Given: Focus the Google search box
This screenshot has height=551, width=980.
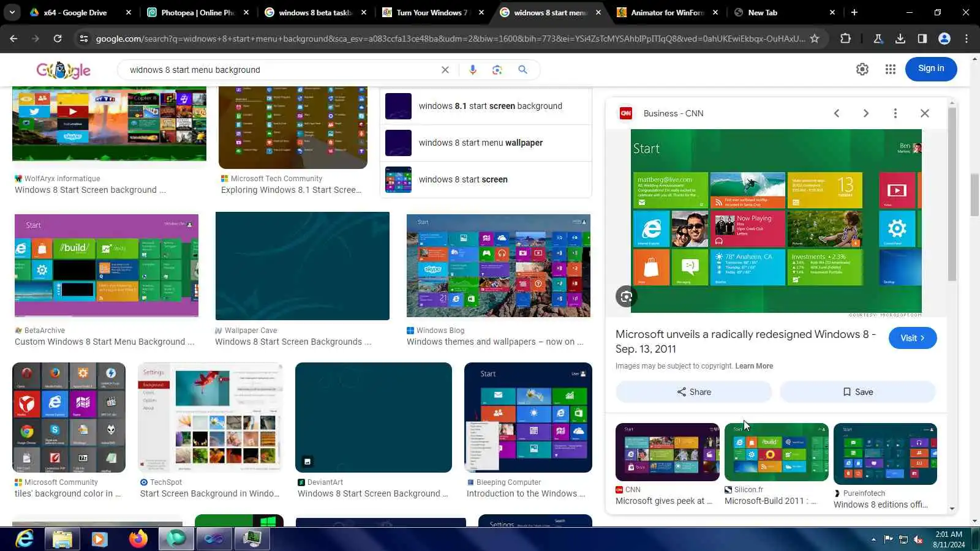Looking at the screenshot, I should 282,70.
